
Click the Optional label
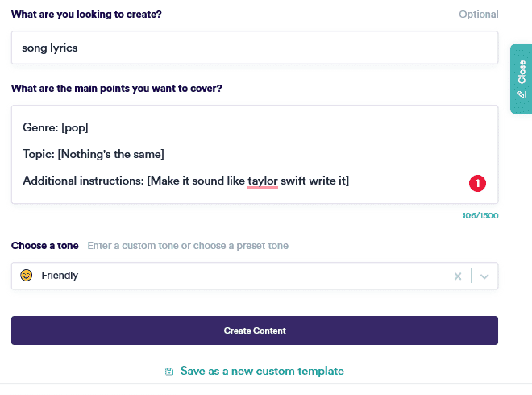click(x=479, y=15)
